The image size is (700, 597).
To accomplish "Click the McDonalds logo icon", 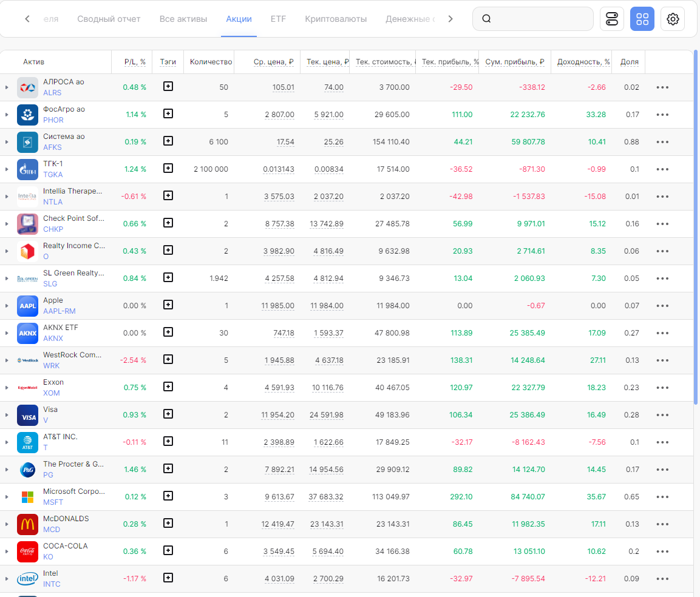I will pos(27,524).
